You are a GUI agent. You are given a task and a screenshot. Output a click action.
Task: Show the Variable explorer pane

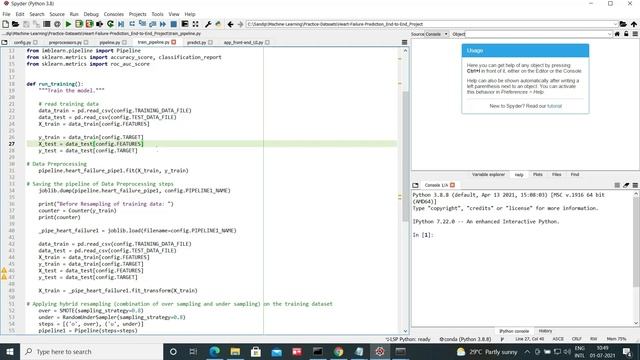[488, 174]
